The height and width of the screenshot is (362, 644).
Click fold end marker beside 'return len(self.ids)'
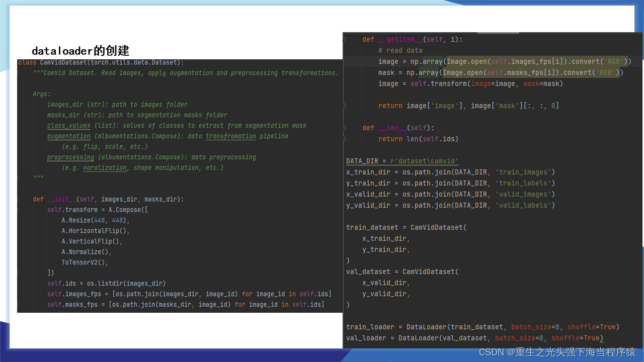pos(344,139)
